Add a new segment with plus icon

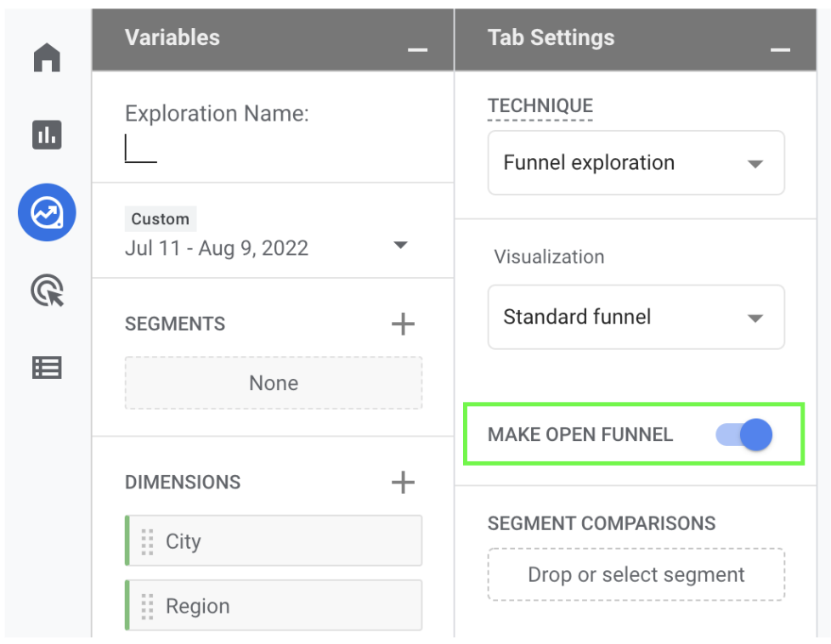point(403,324)
